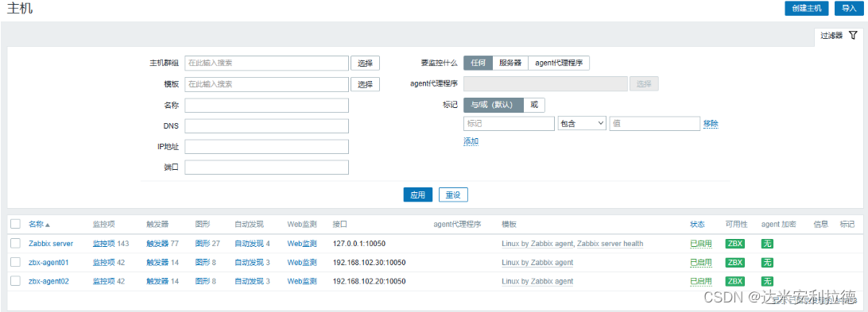Click the DNS filter input
The height and width of the screenshot is (312, 868).
pyautogui.click(x=266, y=125)
